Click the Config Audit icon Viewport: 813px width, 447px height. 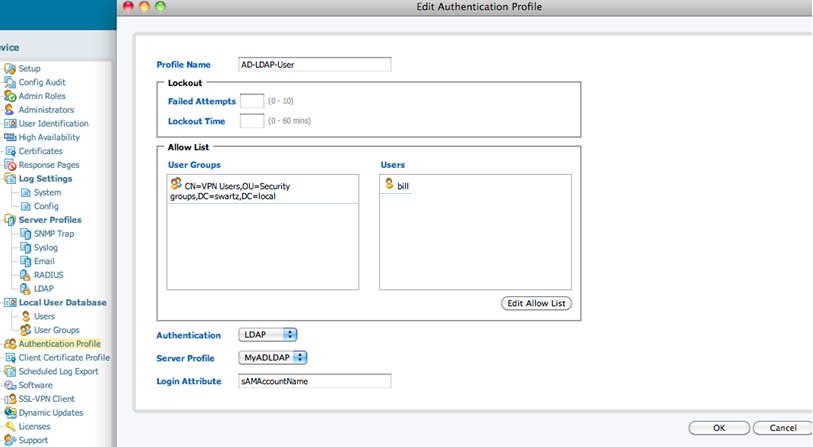point(10,82)
